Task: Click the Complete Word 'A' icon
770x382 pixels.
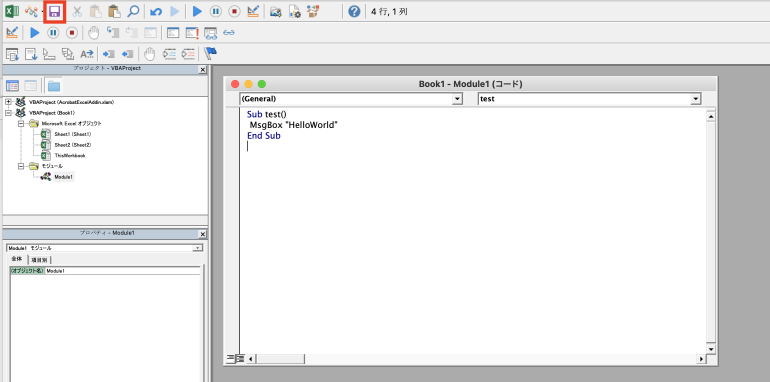Action: tap(86, 54)
